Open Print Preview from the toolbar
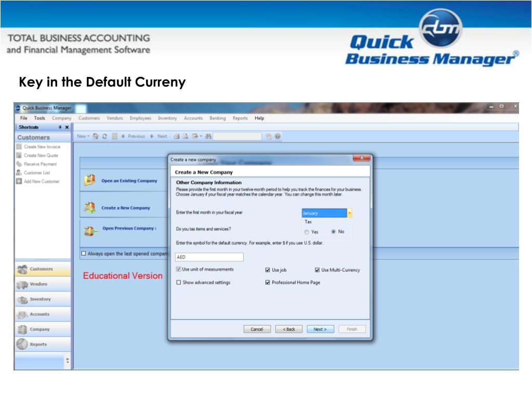 (185, 137)
